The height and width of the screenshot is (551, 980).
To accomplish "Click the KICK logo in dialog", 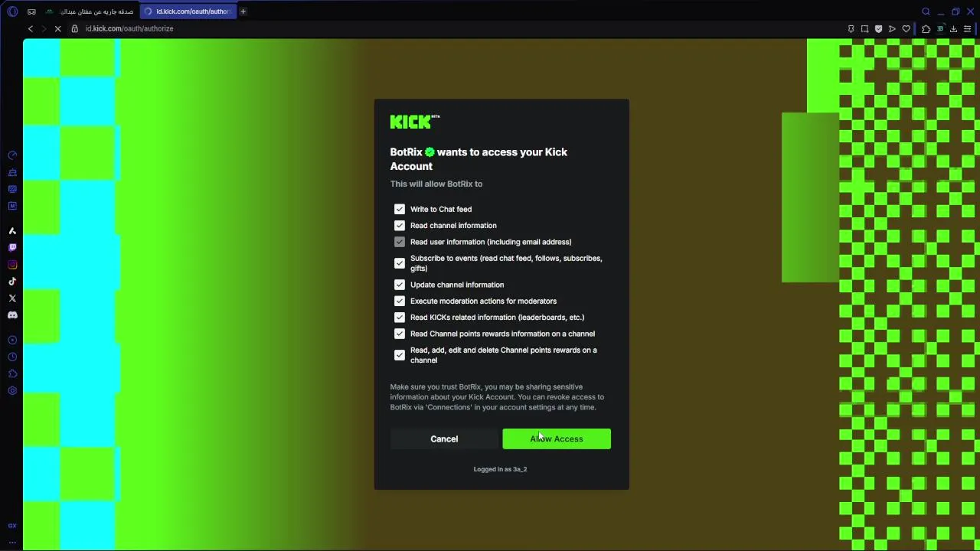I will tap(415, 122).
